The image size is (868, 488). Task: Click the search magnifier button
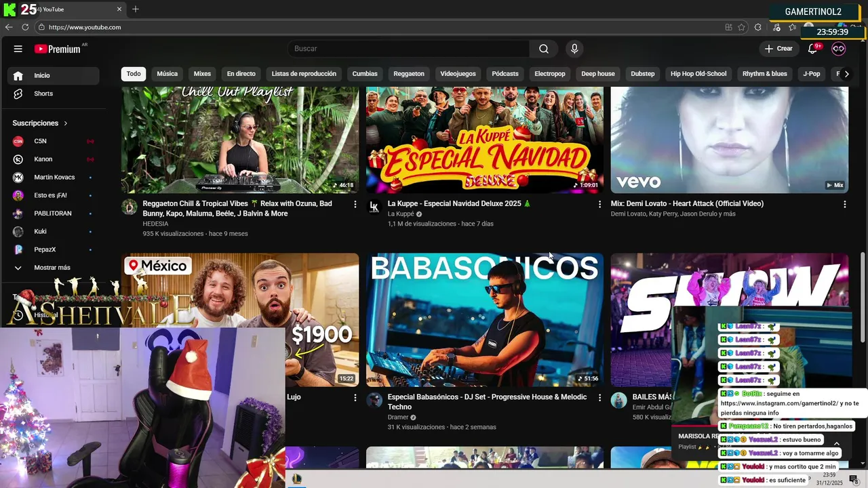click(544, 49)
